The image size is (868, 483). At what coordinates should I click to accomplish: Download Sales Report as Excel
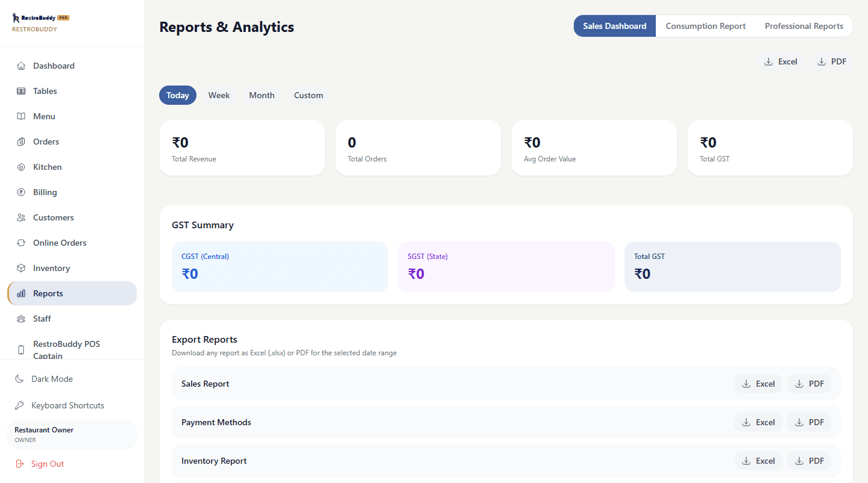[758, 384]
